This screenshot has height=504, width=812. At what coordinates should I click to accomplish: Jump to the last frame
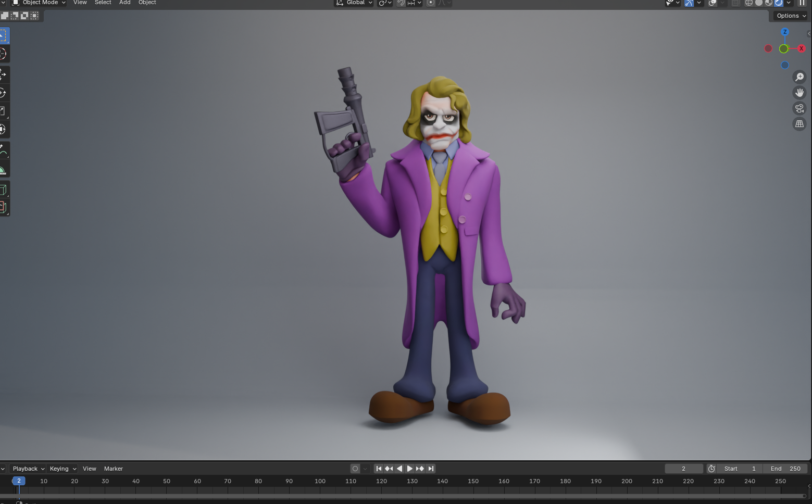(x=431, y=469)
